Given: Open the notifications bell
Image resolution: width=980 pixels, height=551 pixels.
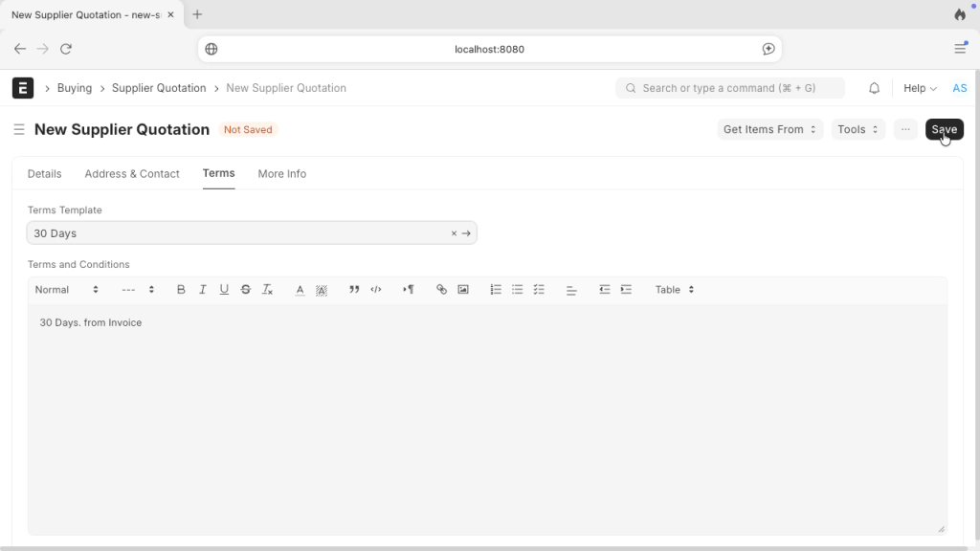Looking at the screenshot, I should (874, 88).
